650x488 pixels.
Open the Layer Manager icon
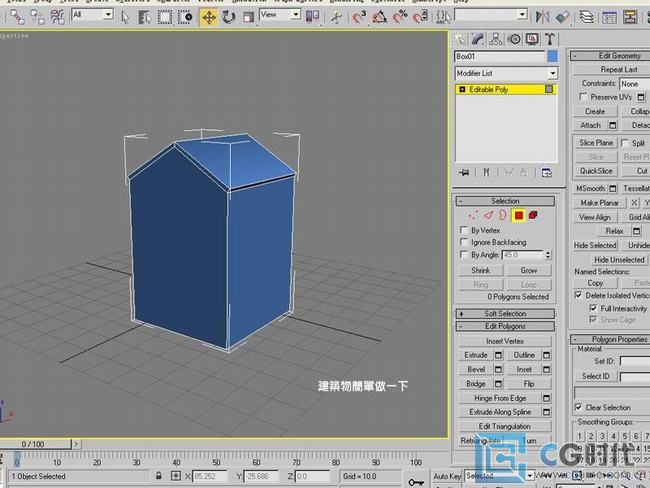(586, 17)
